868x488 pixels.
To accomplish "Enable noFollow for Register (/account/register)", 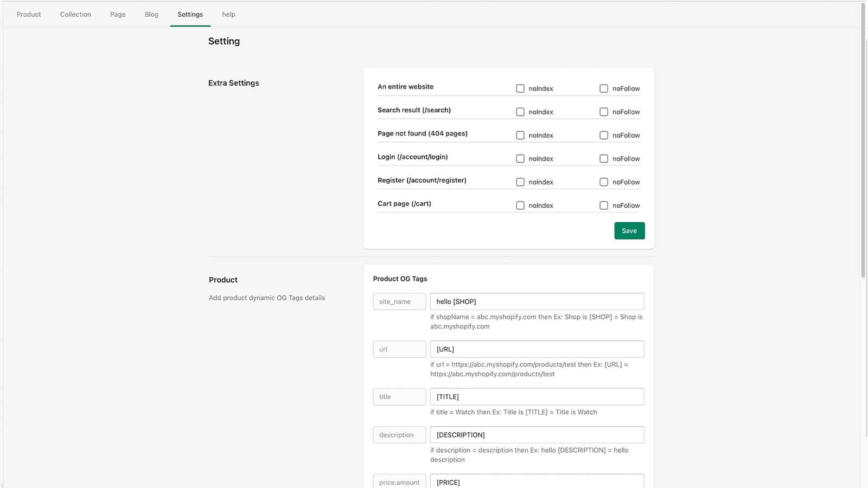I will pos(604,182).
